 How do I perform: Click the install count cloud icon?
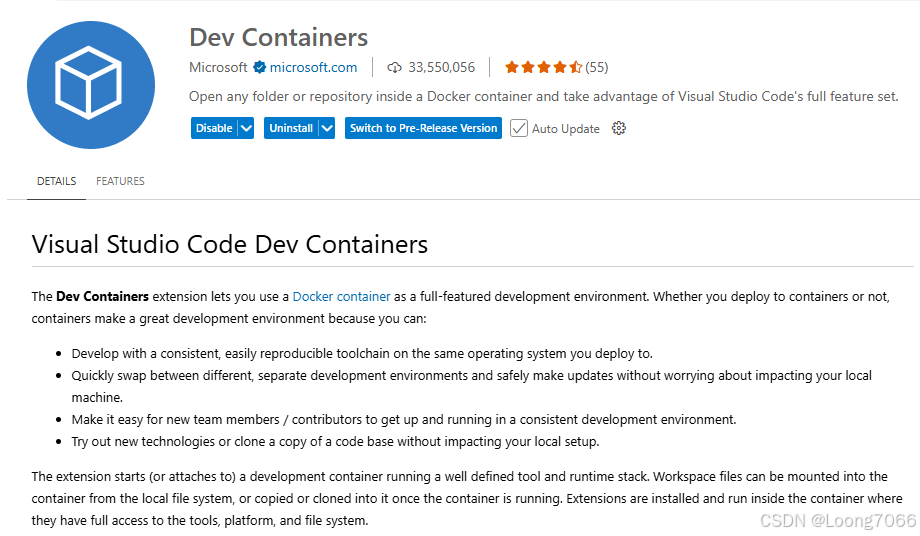pyautogui.click(x=394, y=67)
